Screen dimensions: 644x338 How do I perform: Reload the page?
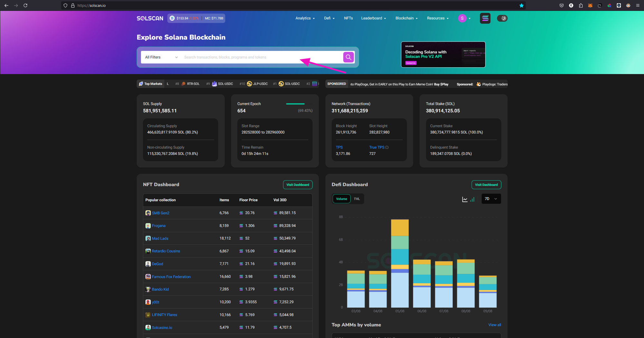(25, 5)
